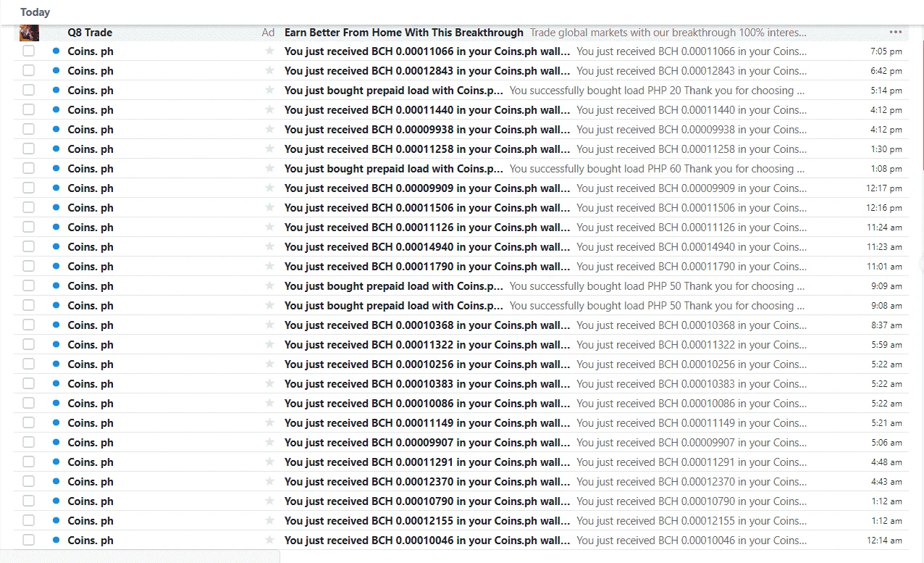Star the BCH 0.00011506 email
Viewport: 924px width, 563px height.
coord(269,208)
